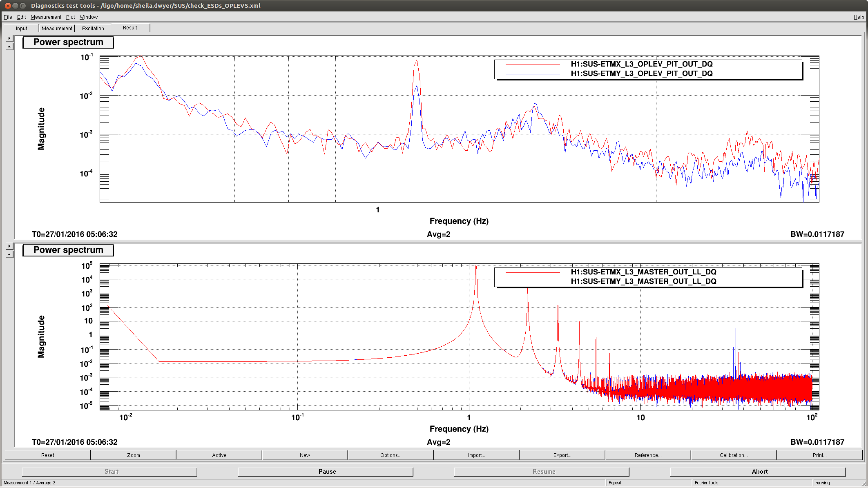Open the Measurement menu in menu bar
Viewport: 868px width, 488px height.
pos(46,17)
